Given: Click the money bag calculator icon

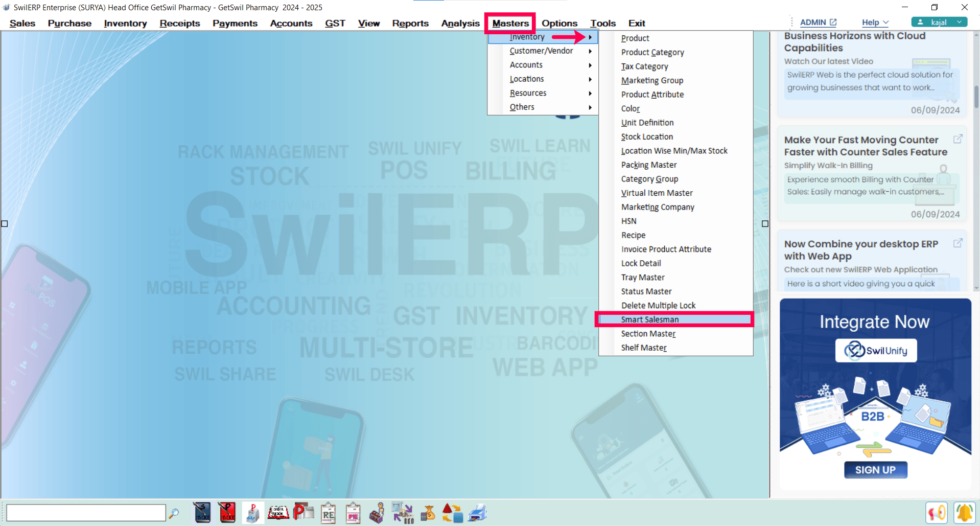Looking at the screenshot, I should click(428, 513).
